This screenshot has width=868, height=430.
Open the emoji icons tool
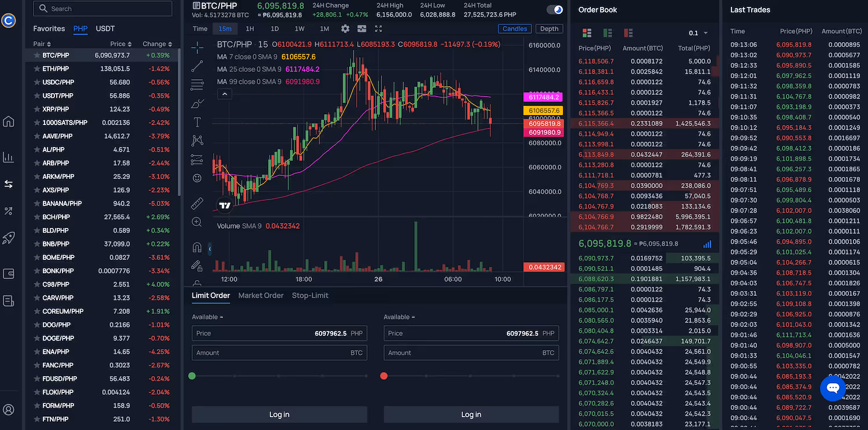click(197, 178)
